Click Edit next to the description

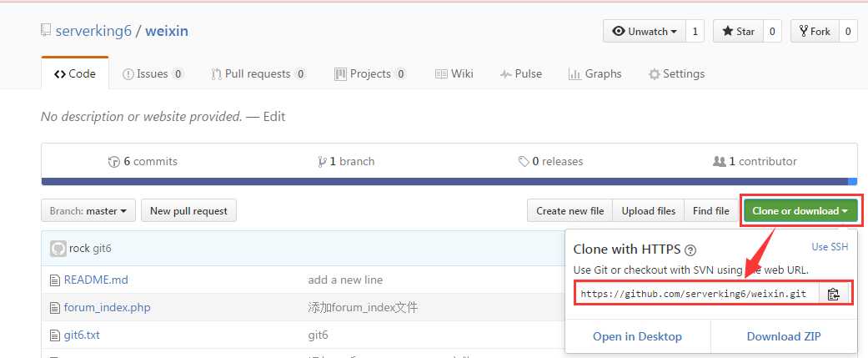pyautogui.click(x=274, y=116)
